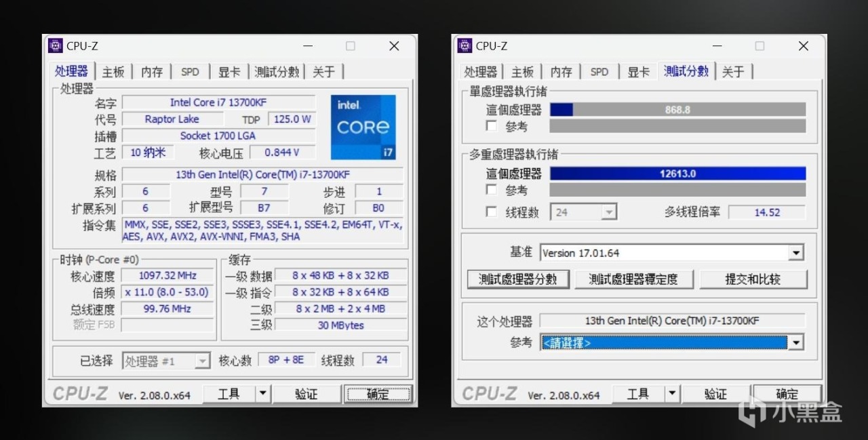Viewport: 868px width, 440px height.
Task: Click TDP value 125.0 W
Action: click(292, 119)
